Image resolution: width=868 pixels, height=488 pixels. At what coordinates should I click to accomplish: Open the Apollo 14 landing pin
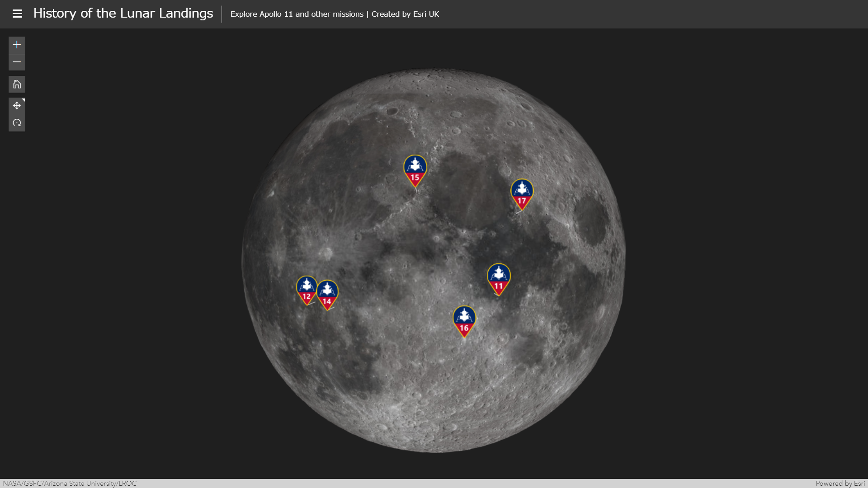pos(328,294)
